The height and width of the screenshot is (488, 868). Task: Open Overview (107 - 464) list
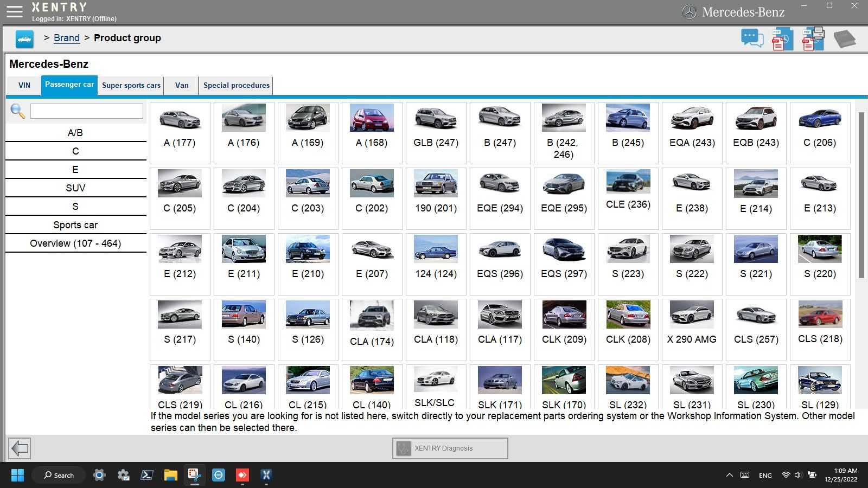click(75, 243)
